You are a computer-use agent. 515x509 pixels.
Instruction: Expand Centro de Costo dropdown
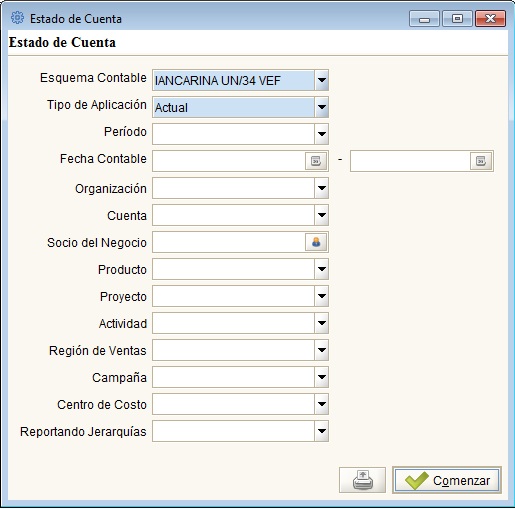point(321,404)
